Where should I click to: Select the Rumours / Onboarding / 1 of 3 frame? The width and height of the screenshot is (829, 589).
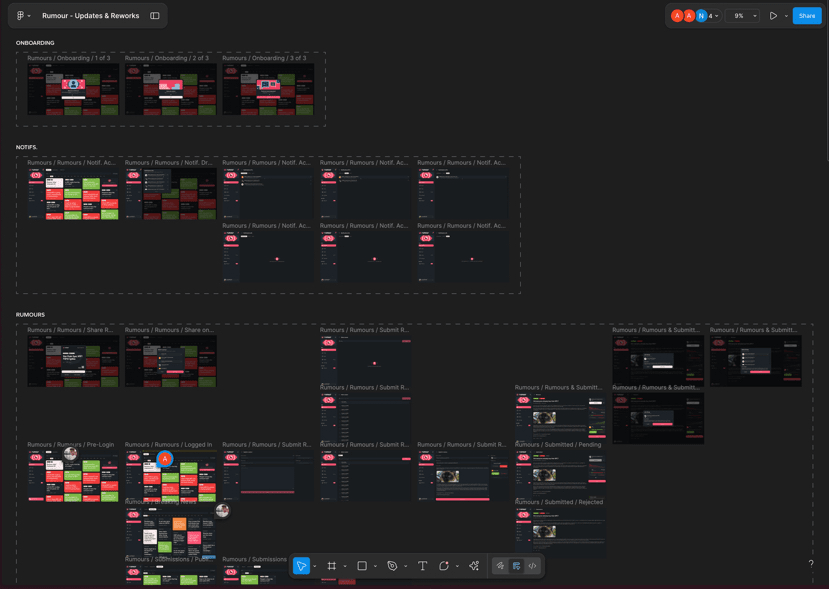coord(72,90)
